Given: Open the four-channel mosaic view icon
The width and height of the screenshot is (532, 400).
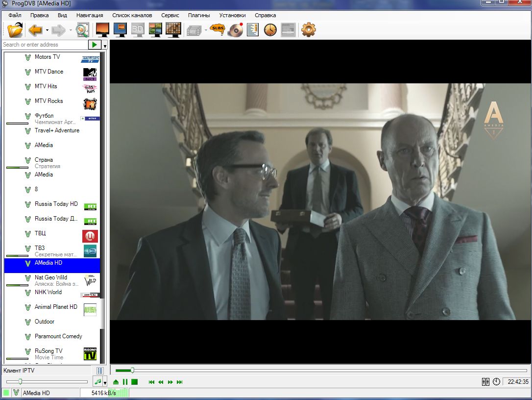Looking at the screenshot, I should [x=155, y=30].
